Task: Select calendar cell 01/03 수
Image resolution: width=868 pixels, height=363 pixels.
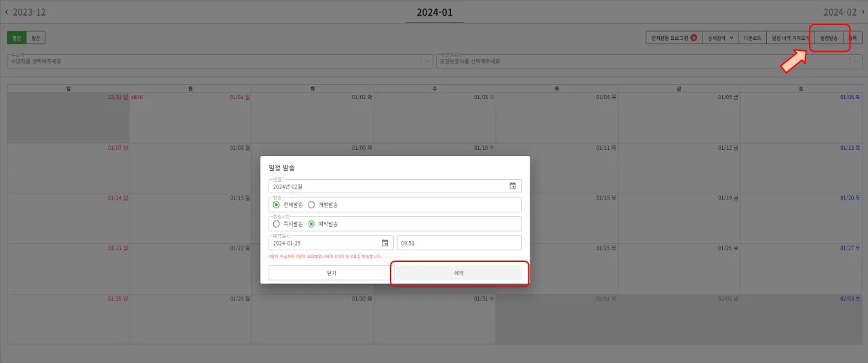Action: point(435,117)
